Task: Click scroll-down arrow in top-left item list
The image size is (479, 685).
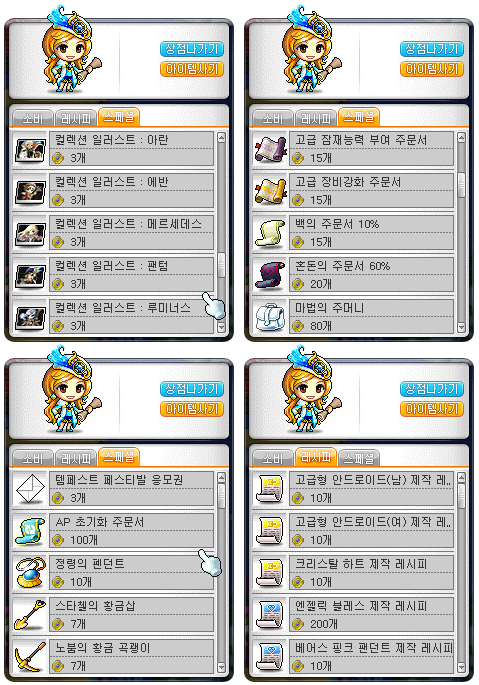Action: point(221,327)
